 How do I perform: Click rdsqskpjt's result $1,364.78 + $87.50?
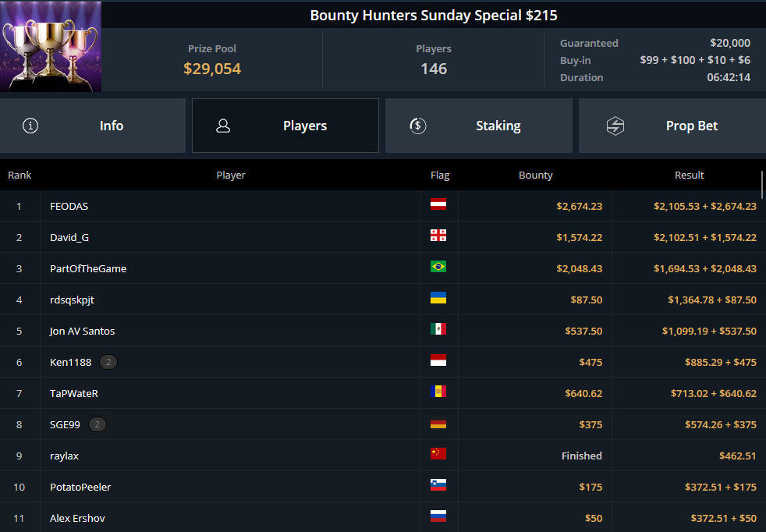(x=712, y=300)
